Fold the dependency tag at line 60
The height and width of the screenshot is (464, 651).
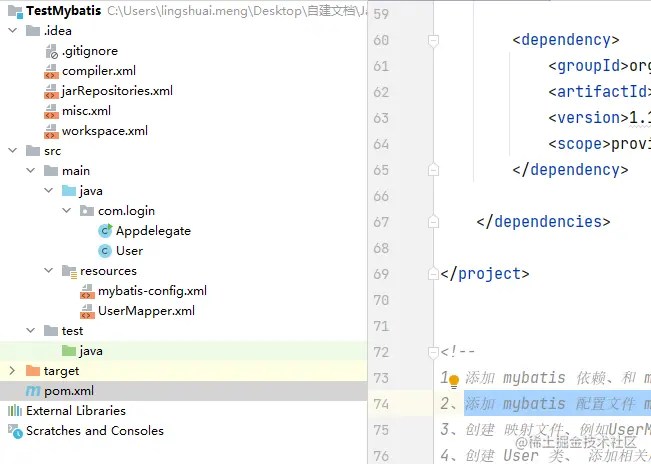coord(433,41)
